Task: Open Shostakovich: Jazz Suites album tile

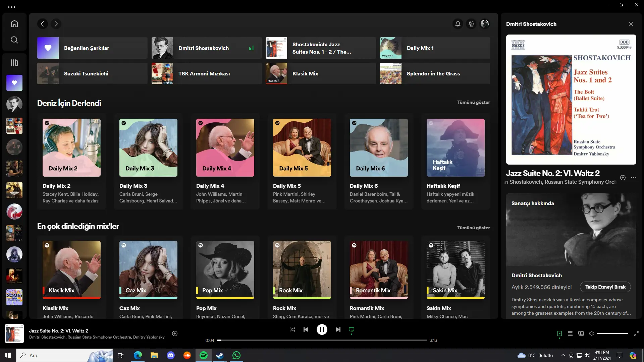Action: pyautogui.click(x=321, y=48)
